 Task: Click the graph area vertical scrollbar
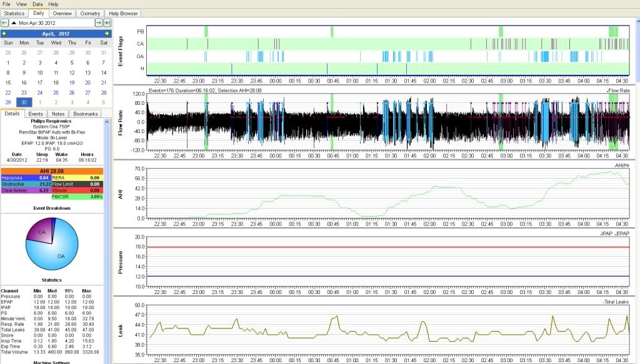click(x=637, y=192)
